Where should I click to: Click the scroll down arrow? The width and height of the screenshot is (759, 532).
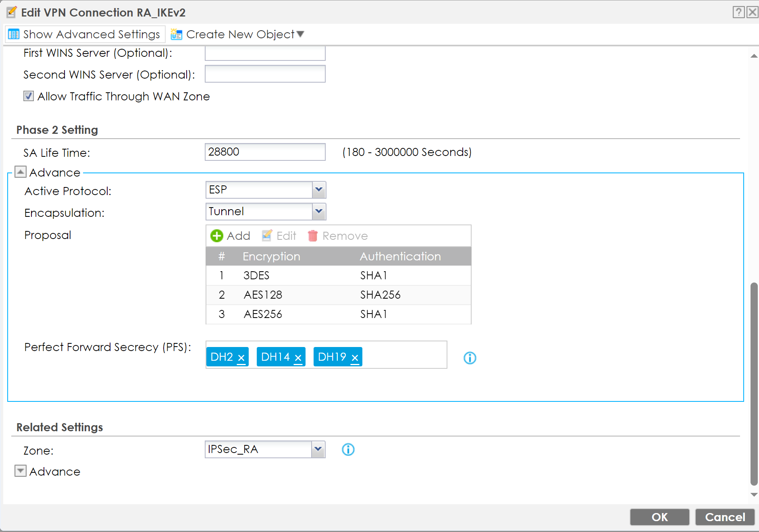point(754,495)
